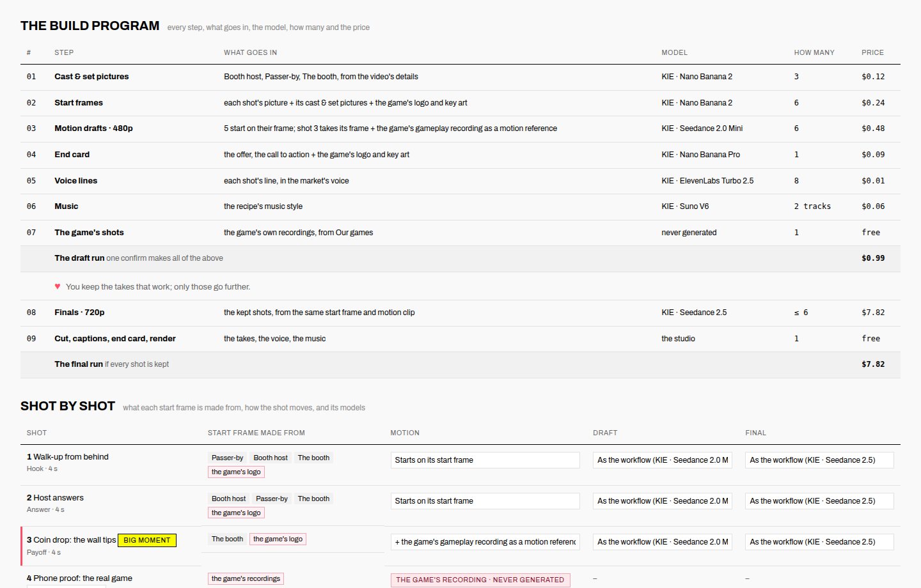This screenshot has height=588, width=921.
Task: Click the "KIE · Suno V6" model cell
Action: (x=685, y=206)
